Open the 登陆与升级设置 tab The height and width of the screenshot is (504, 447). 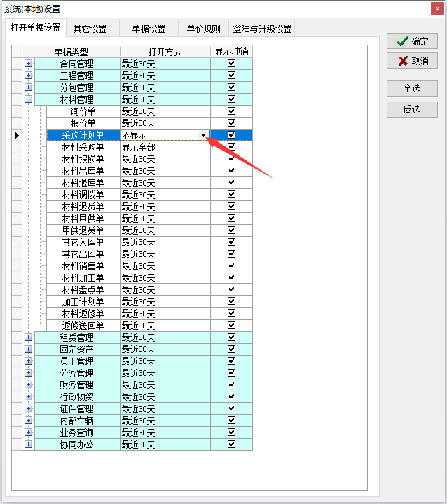[x=262, y=29]
